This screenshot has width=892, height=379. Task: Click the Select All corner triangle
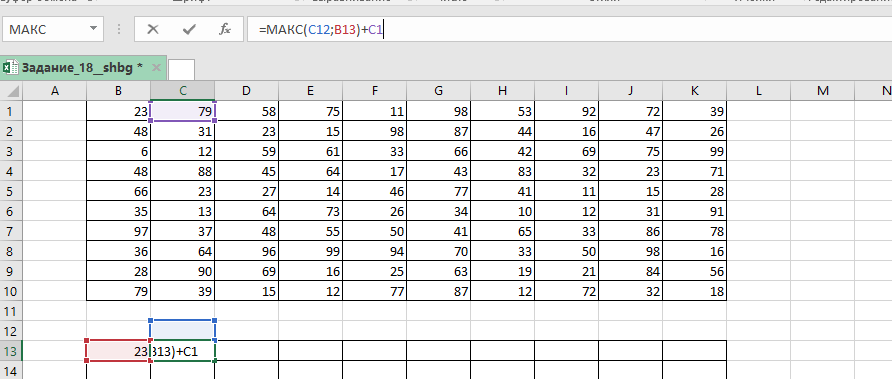11,90
